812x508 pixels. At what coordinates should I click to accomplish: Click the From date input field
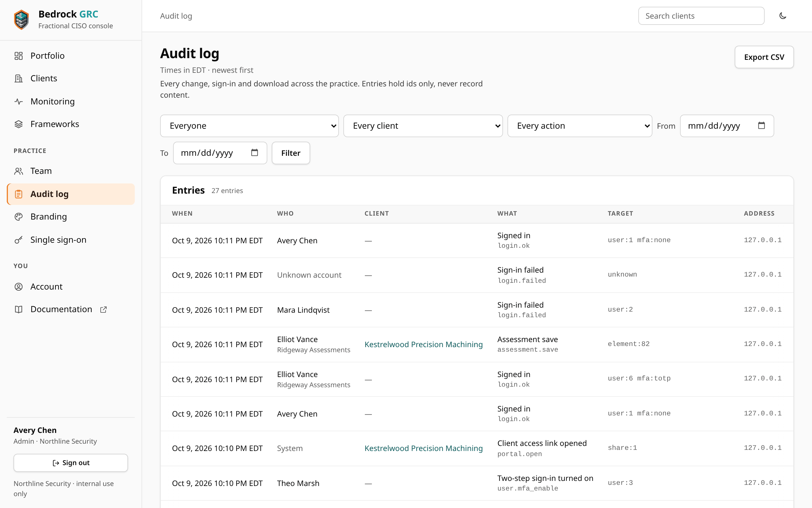click(x=727, y=126)
